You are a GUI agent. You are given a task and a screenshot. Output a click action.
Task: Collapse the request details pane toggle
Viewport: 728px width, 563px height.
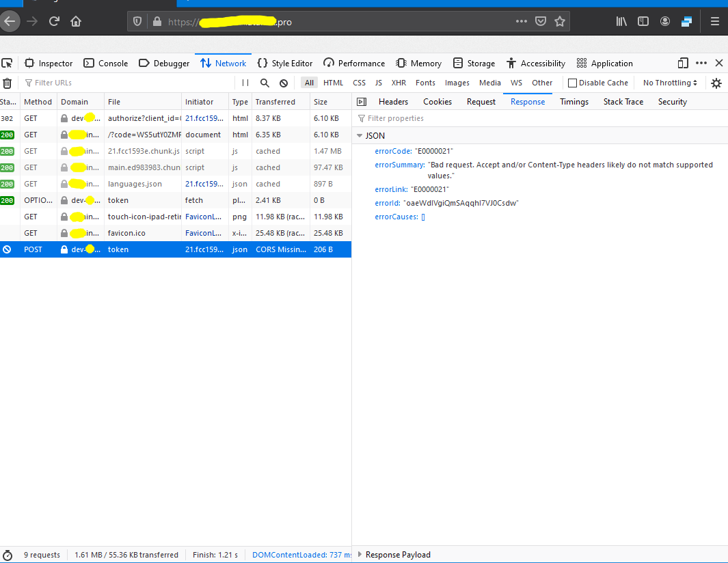tap(362, 102)
